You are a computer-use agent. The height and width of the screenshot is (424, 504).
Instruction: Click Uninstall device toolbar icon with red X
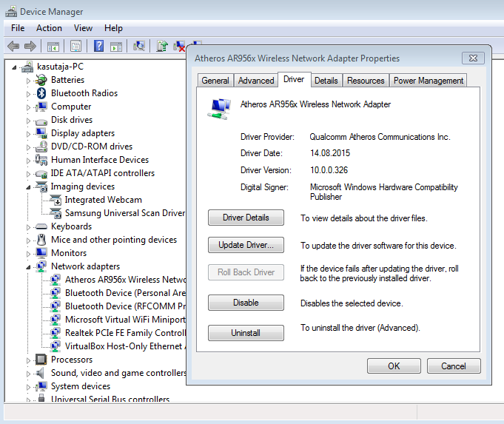pos(179,47)
